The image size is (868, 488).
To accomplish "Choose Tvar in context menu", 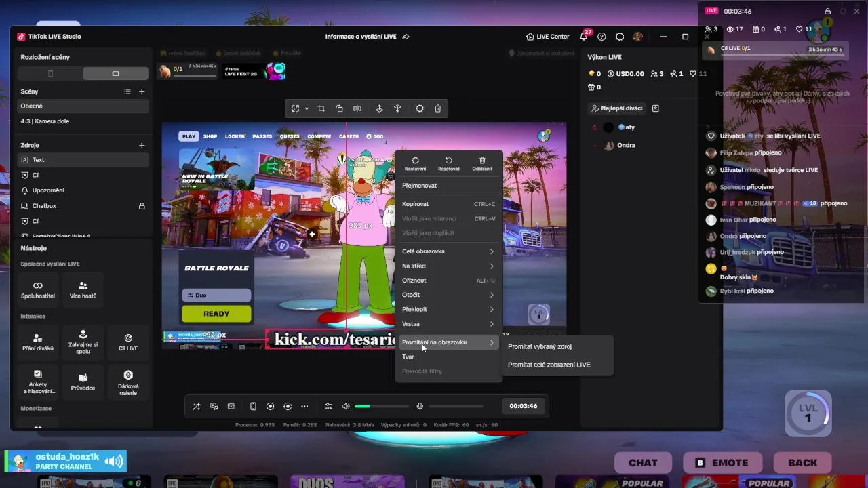I will point(449,357).
